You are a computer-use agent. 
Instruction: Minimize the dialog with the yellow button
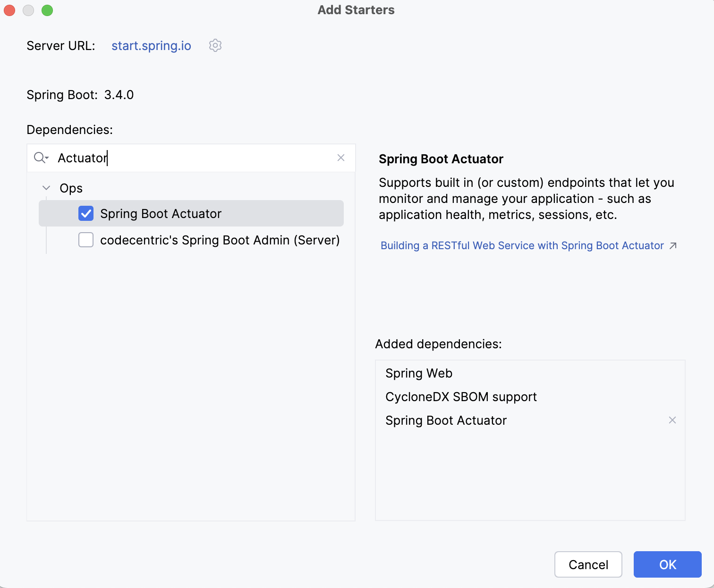click(x=28, y=10)
